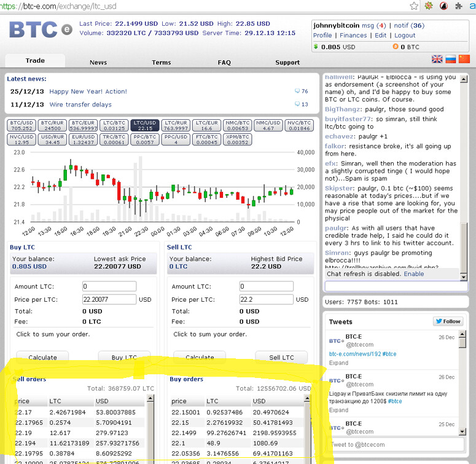The image size is (476, 464).
Task: Select the BTC/RUR pair button
Action: pyautogui.click(x=53, y=125)
